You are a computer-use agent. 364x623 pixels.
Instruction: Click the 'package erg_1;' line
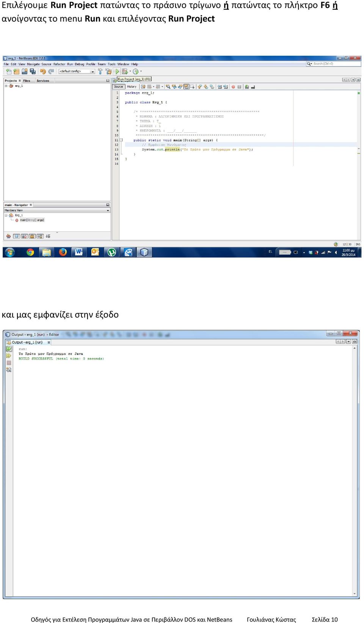[140, 93]
